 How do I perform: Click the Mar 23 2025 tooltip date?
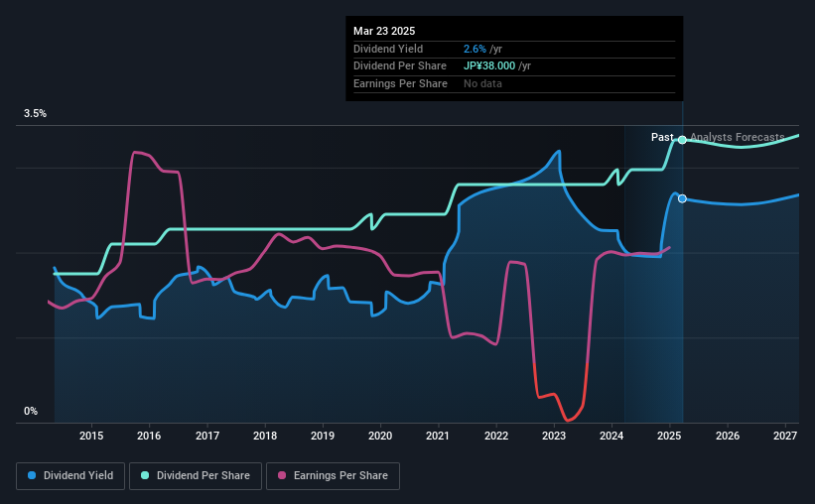coord(384,31)
